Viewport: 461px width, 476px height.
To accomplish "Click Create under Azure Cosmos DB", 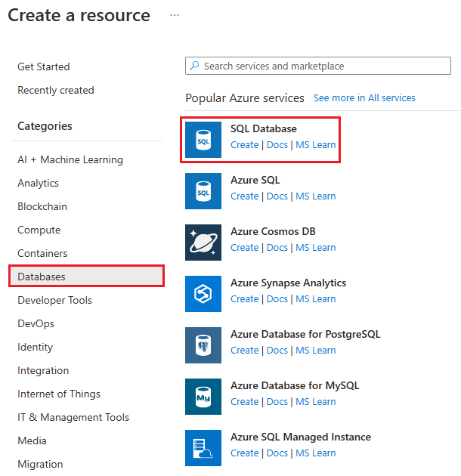I will [x=244, y=247].
